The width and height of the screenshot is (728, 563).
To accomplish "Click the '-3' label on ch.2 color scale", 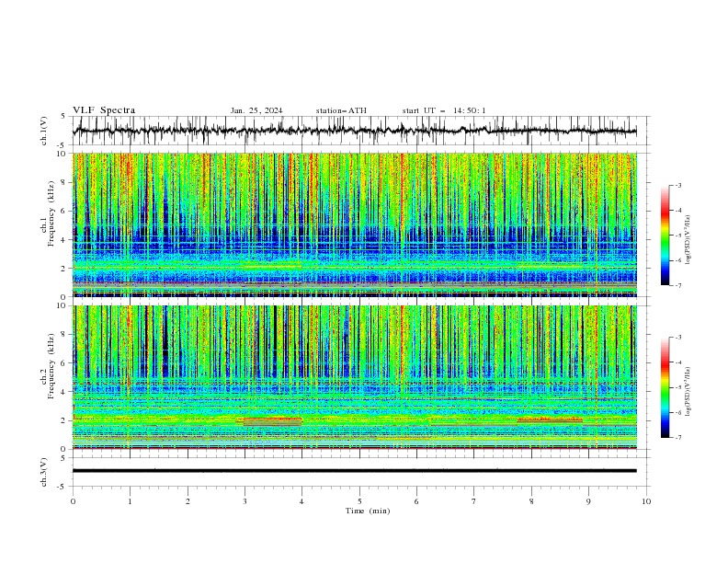I will tap(678, 338).
